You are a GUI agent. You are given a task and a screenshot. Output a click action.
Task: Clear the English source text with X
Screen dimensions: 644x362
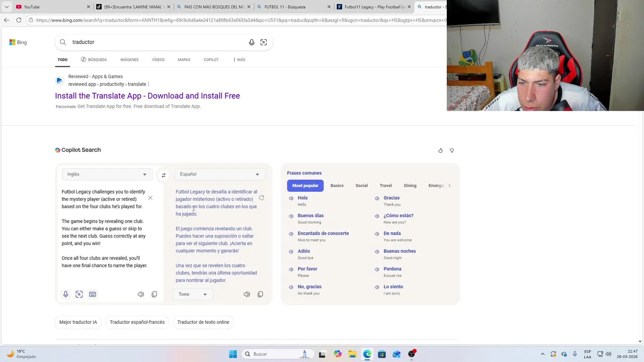pos(150,198)
